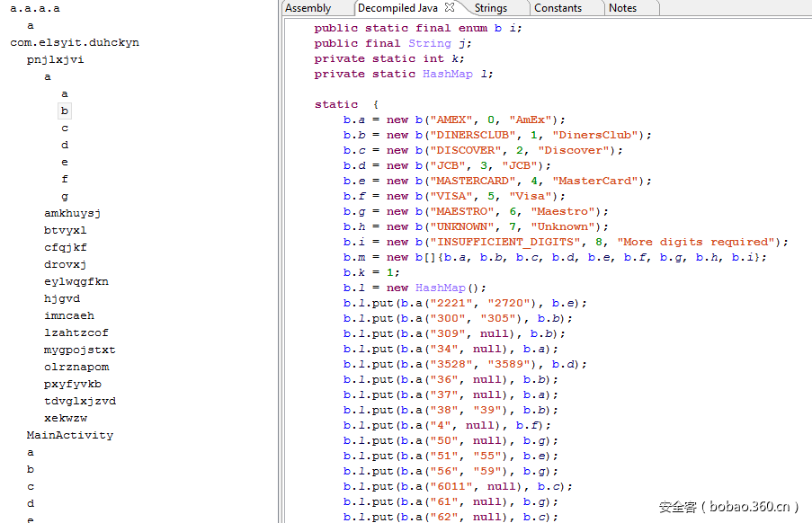Open the MainActivity class node
This screenshot has height=523, width=812.
69,435
